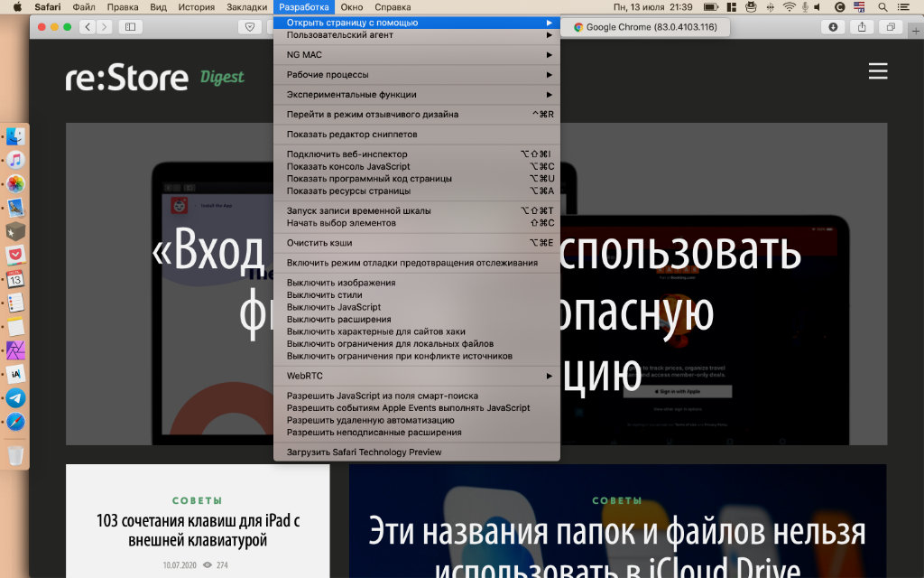924x578 pixels.
Task: Click the Wi-Fi status icon
Action: pyautogui.click(x=789, y=7)
